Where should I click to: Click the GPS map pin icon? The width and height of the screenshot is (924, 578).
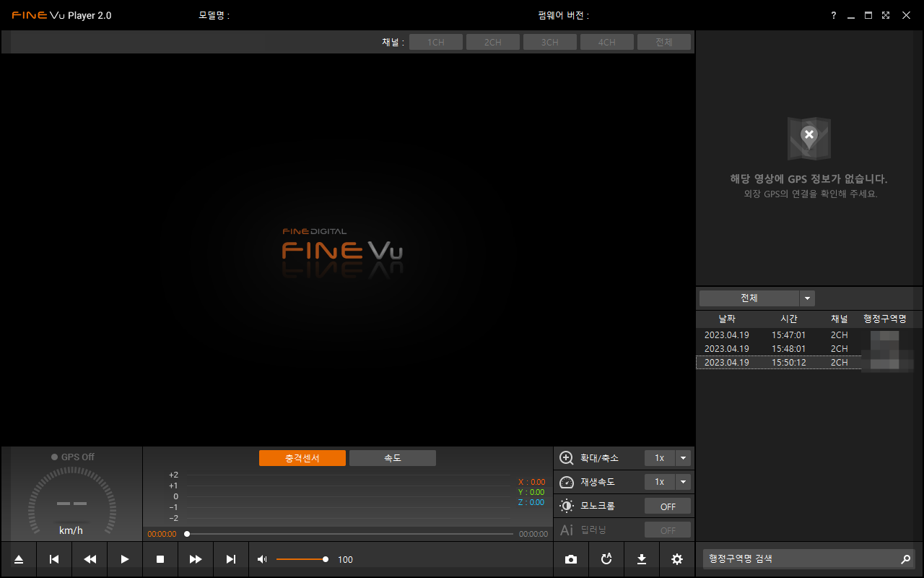tap(808, 139)
